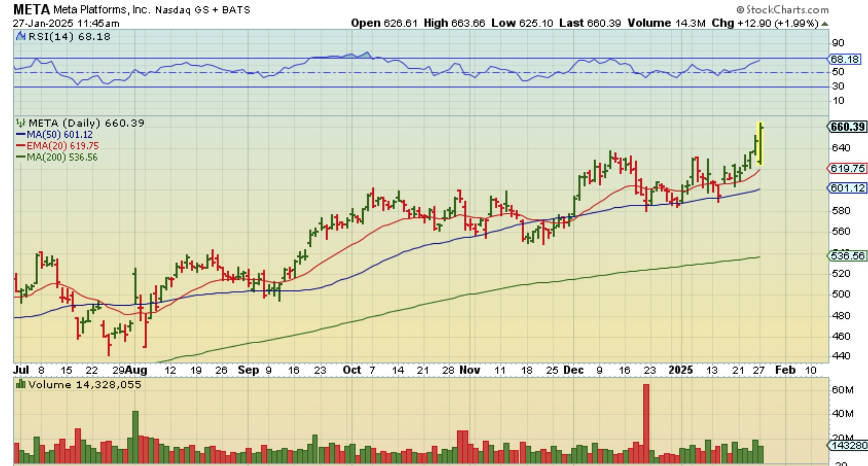The height and width of the screenshot is (466, 868).
Task: Click the META (Daily) price bars icon
Action: click(x=21, y=124)
